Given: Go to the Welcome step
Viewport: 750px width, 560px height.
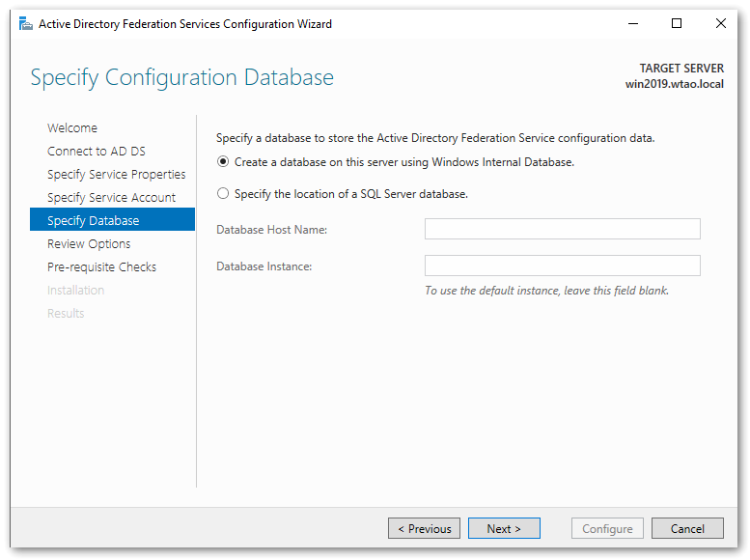Looking at the screenshot, I should (72, 128).
